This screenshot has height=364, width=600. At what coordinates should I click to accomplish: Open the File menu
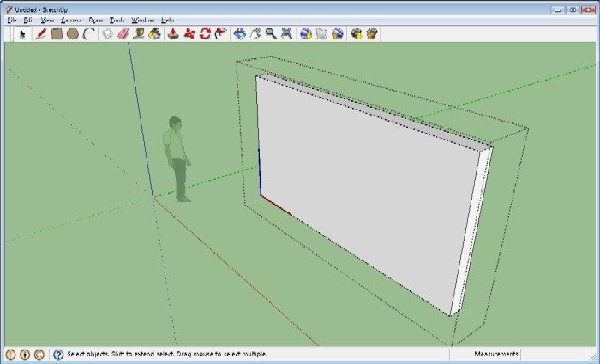(x=12, y=21)
